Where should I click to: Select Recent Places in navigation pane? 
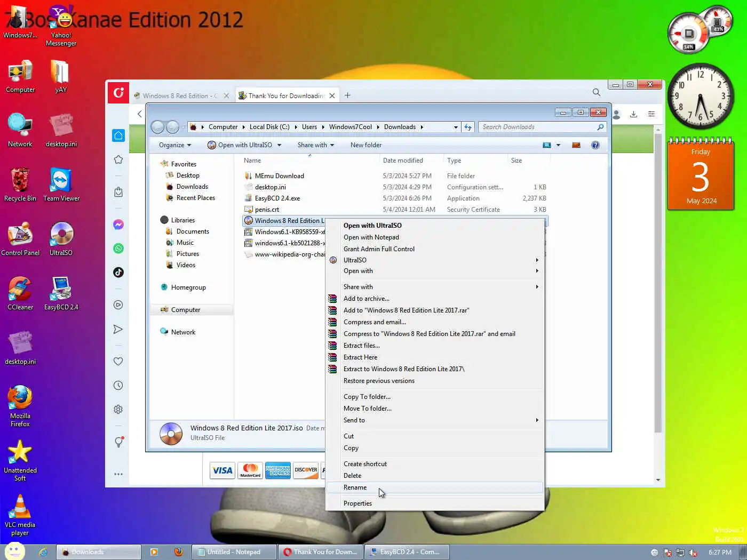click(x=195, y=198)
